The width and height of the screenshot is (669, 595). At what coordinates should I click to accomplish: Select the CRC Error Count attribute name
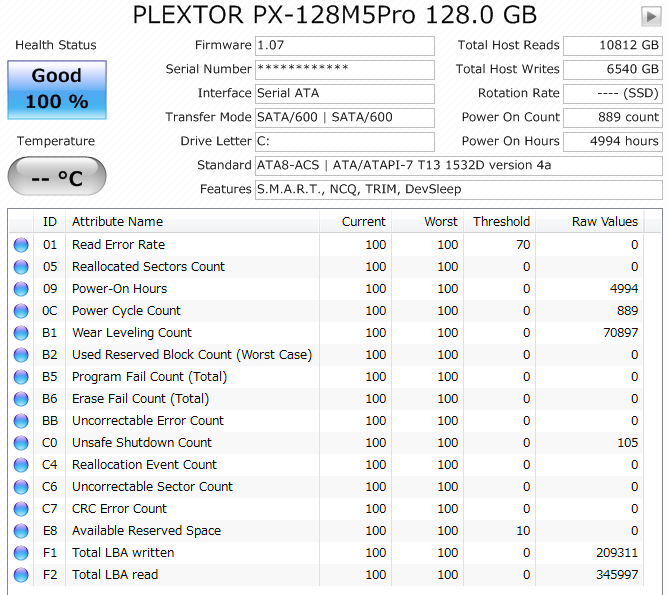(x=119, y=509)
